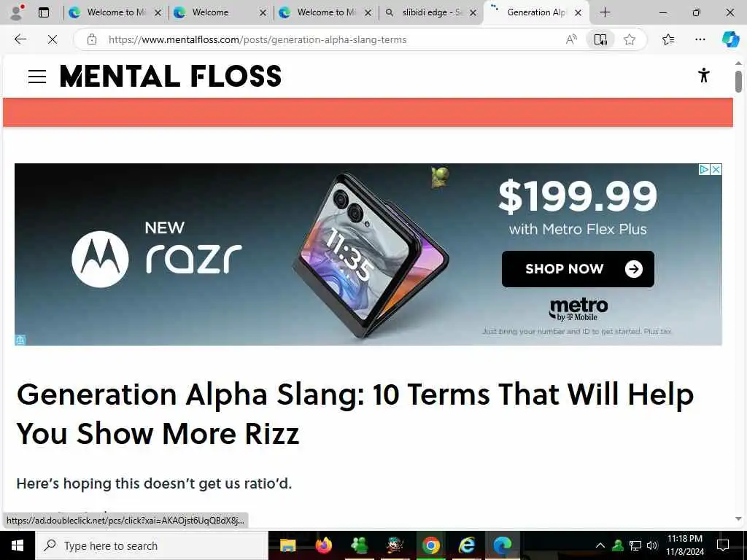Launch the Copilot sidebar
Screen dimensions: 747x560
[730, 39]
